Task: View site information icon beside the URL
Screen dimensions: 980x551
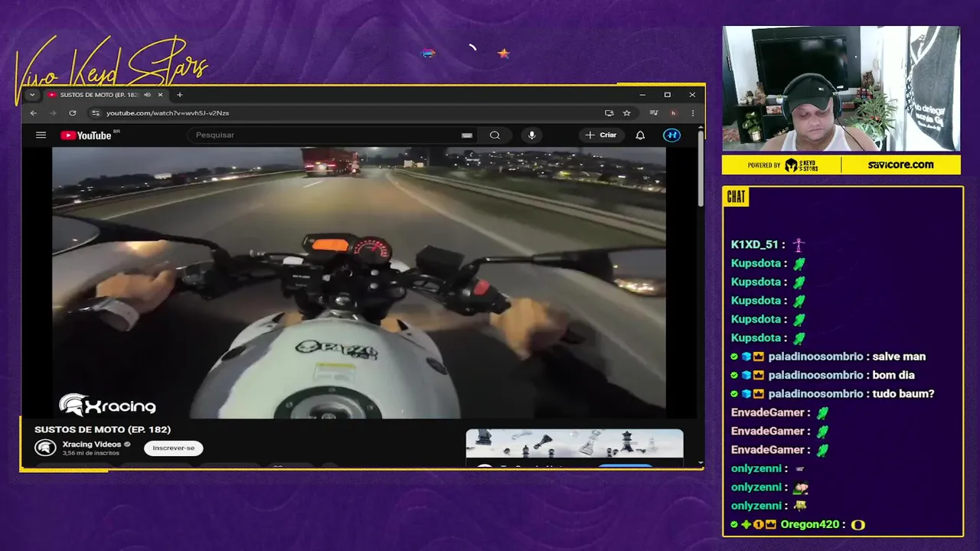Action: [95, 112]
